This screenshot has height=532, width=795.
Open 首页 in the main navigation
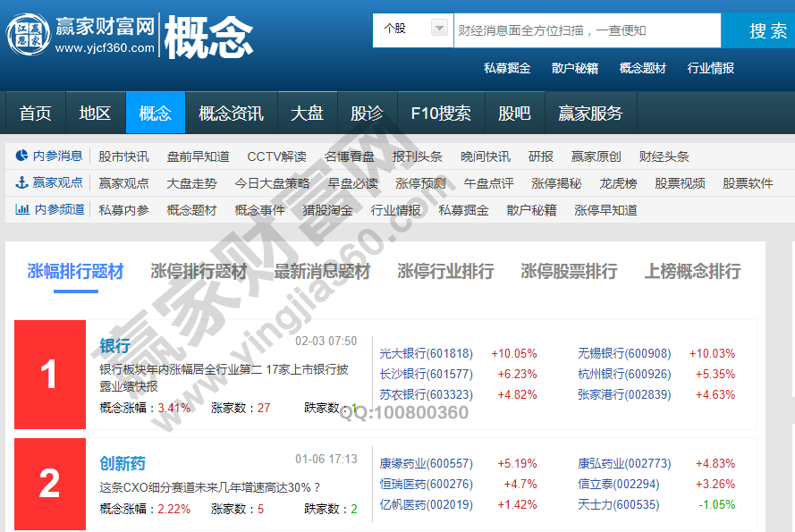tap(36, 114)
